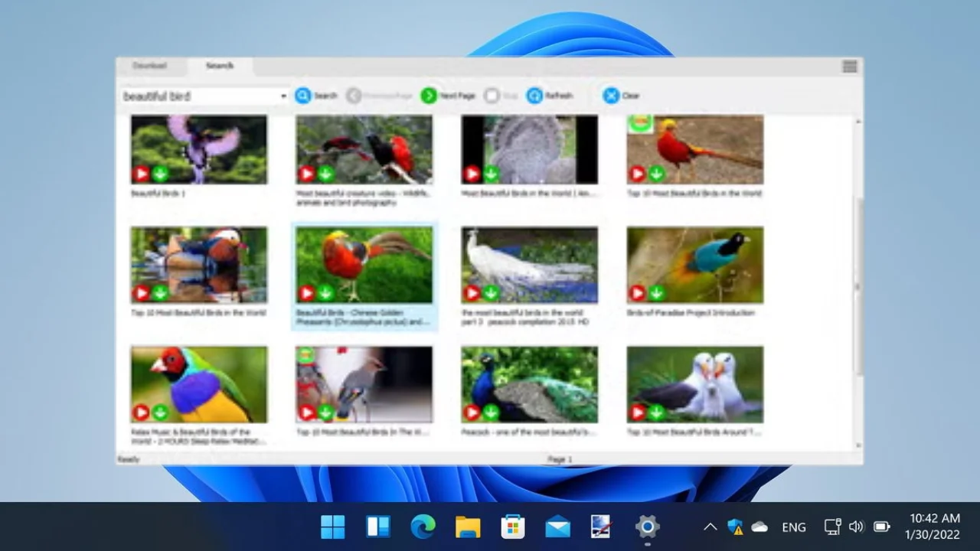Download the 'Top 10 Most Beautiful Birds Around' video
Screen dimensions: 980x551
tap(655, 412)
